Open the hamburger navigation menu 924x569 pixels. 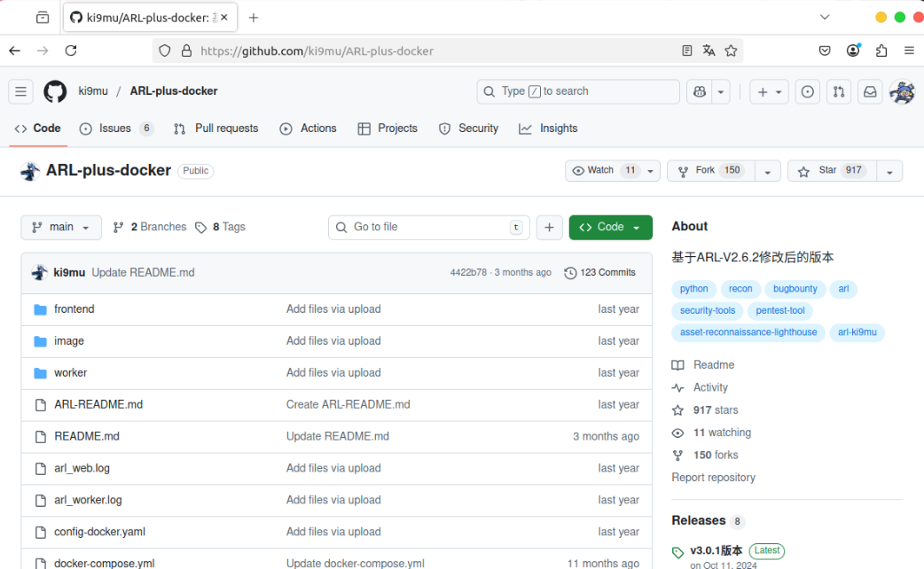(20, 91)
